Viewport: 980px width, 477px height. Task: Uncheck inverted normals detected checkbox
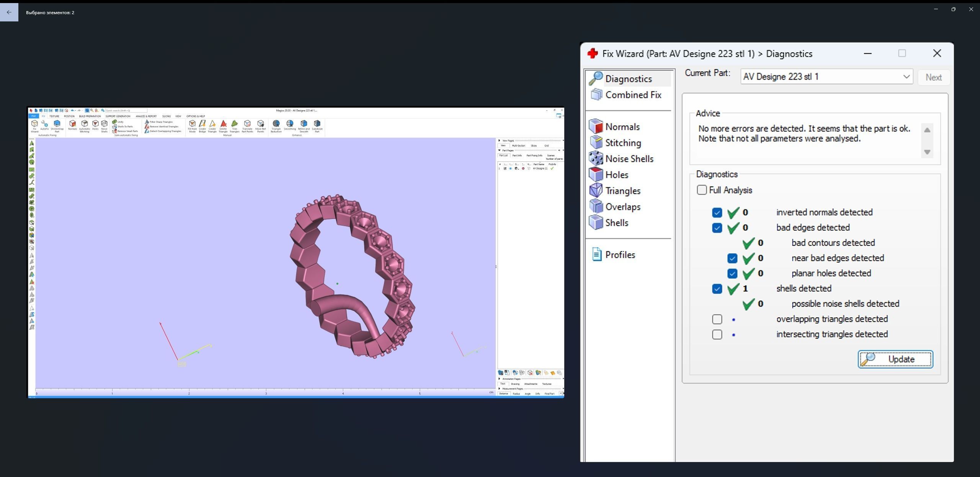pos(717,213)
